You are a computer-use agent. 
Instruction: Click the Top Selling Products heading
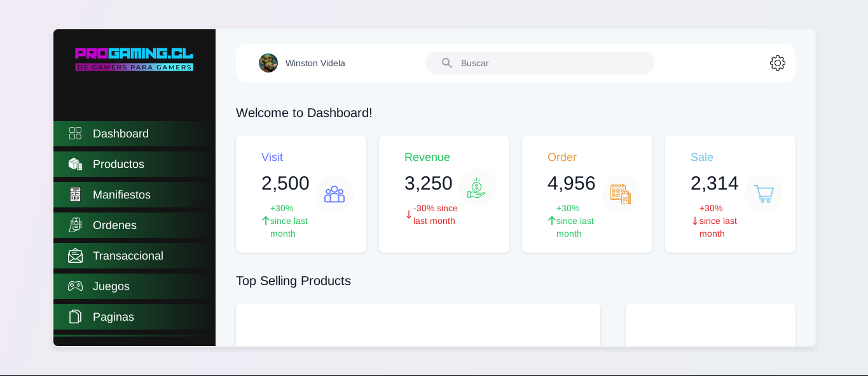click(x=293, y=281)
